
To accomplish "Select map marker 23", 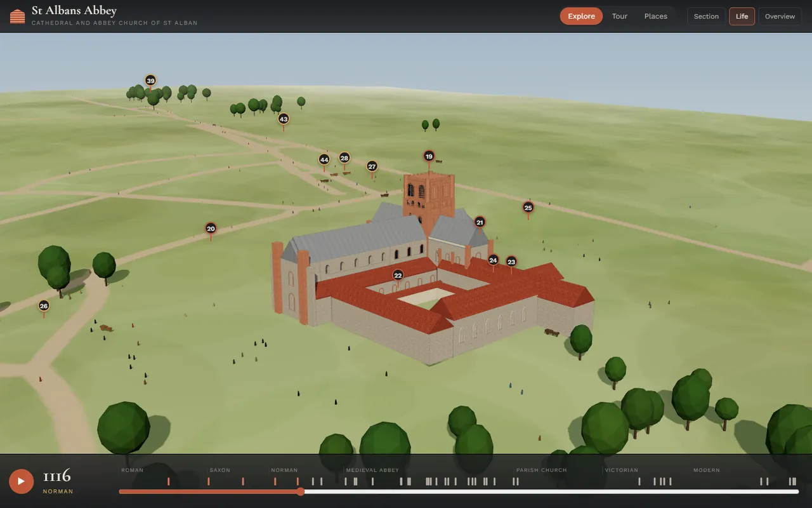I will (x=511, y=262).
